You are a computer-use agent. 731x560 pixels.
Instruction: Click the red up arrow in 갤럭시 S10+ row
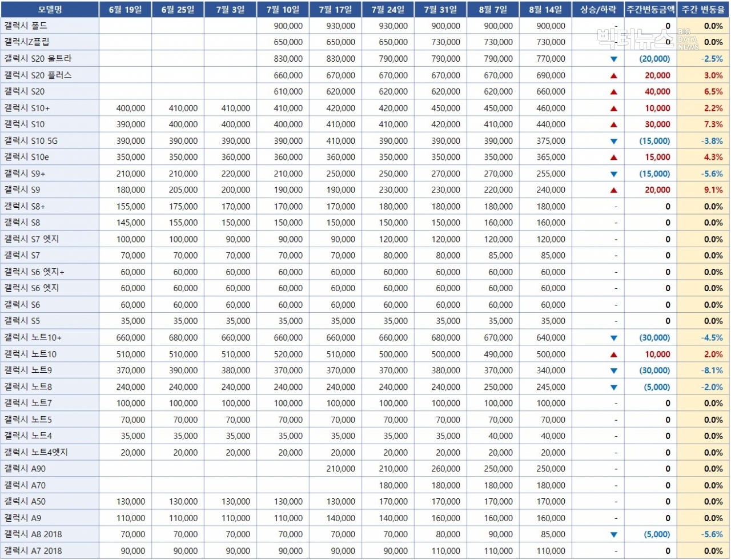pyautogui.click(x=613, y=108)
